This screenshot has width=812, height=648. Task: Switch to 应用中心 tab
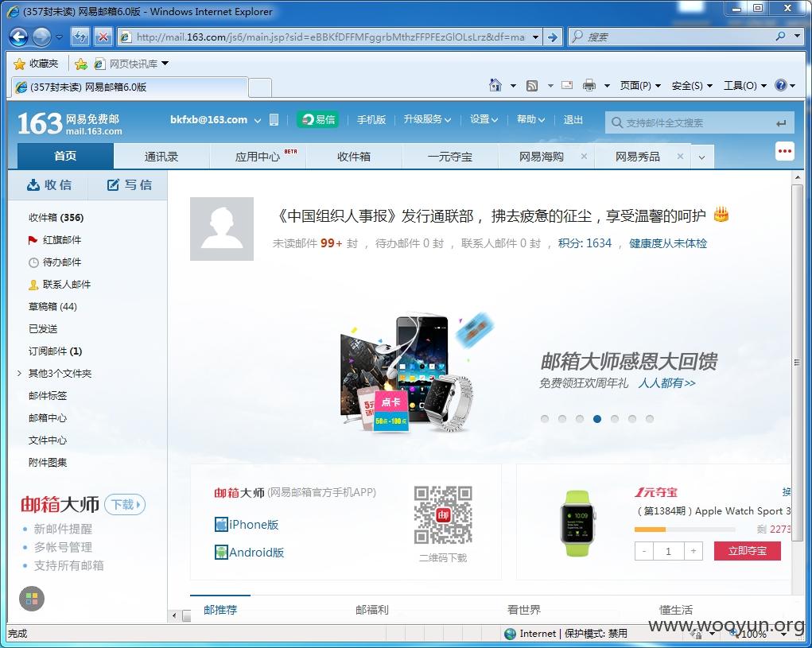coord(258,157)
